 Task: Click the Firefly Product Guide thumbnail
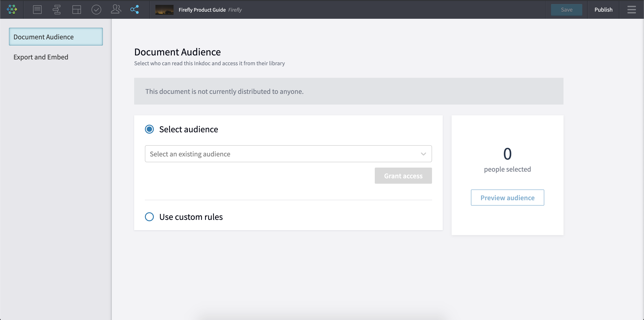(164, 9)
